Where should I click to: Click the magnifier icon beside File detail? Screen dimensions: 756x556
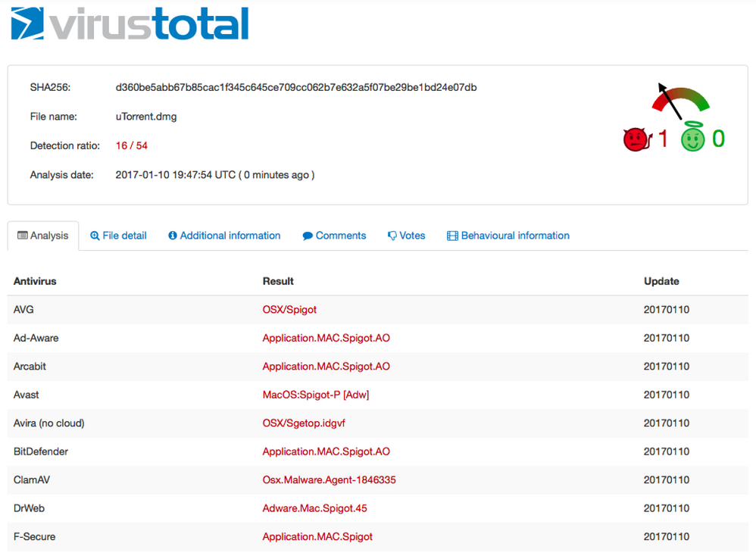pos(95,236)
